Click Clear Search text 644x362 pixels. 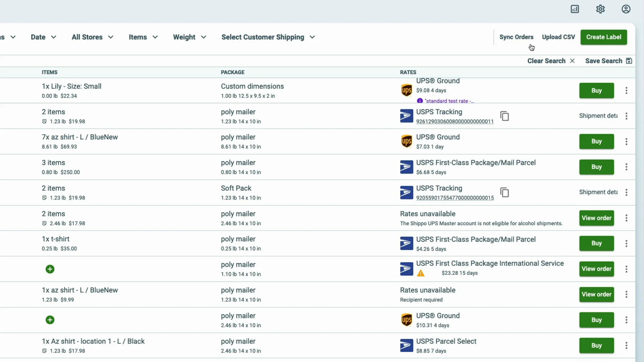pyautogui.click(x=546, y=61)
